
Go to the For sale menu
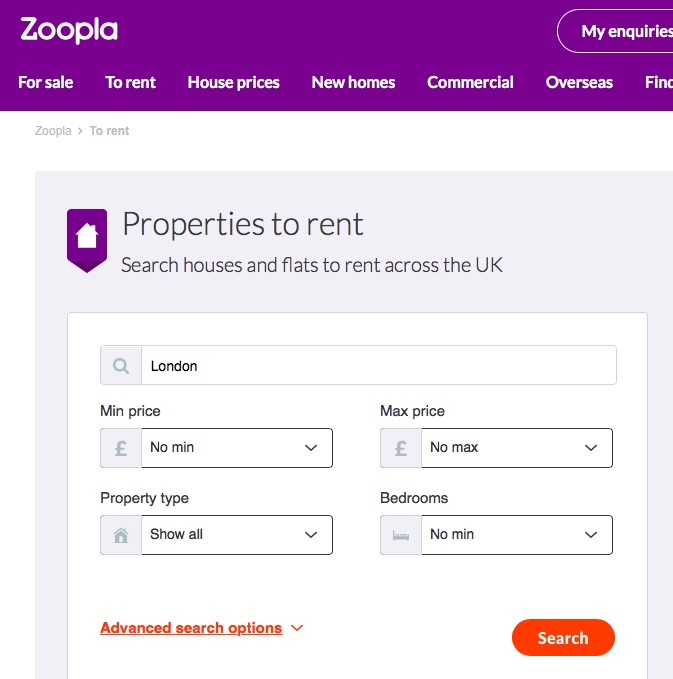click(46, 82)
